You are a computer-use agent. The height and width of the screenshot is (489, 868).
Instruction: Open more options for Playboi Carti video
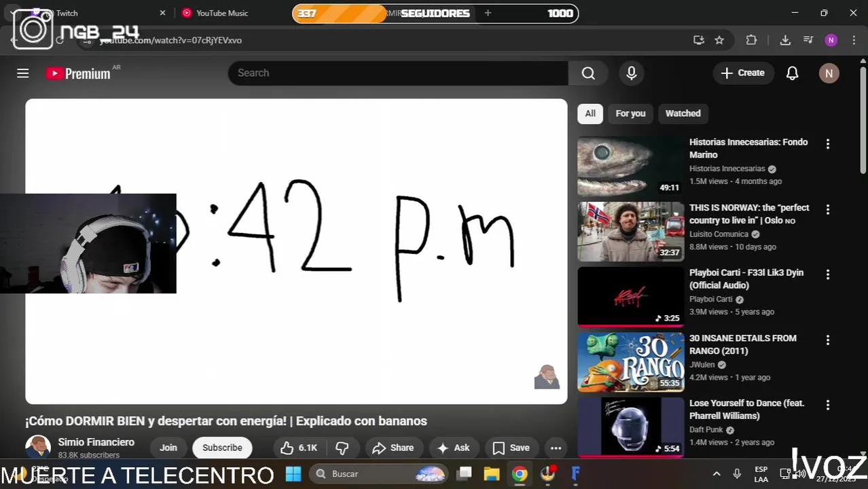827,274
